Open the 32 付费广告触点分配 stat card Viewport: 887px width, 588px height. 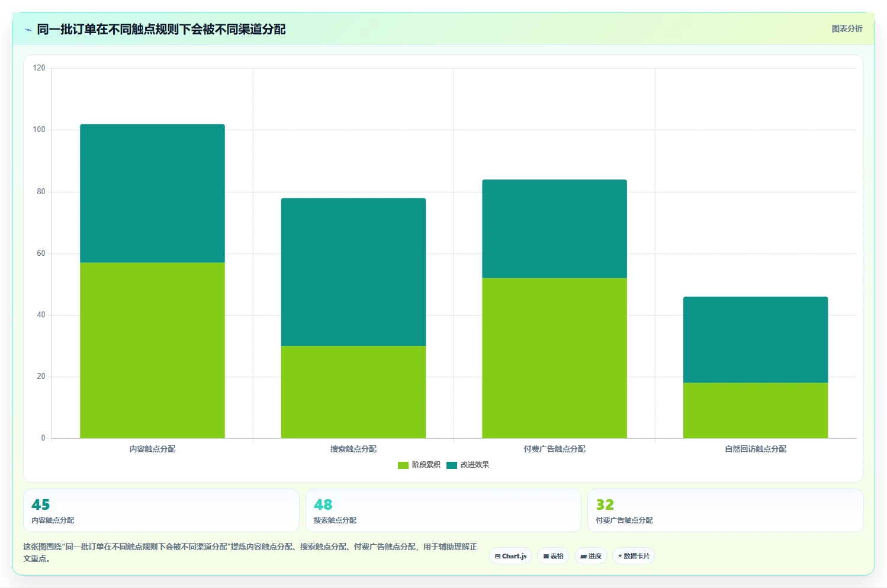tap(725, 510)
